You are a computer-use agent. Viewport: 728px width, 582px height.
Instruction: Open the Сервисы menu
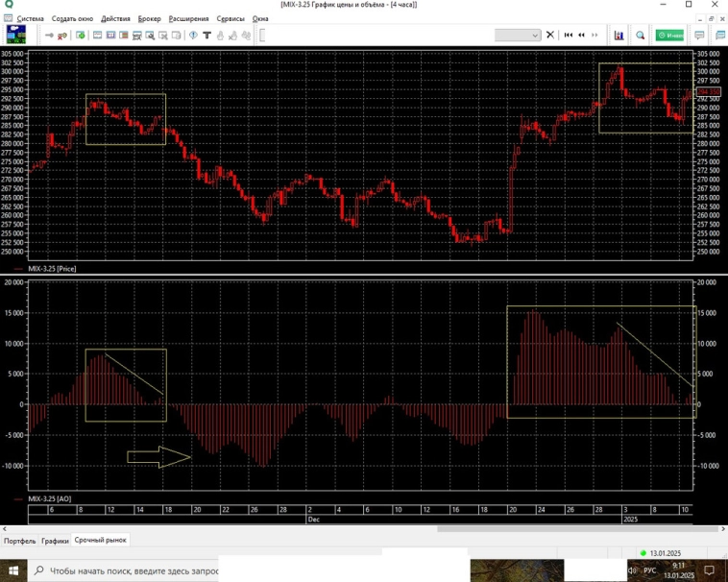231,18
